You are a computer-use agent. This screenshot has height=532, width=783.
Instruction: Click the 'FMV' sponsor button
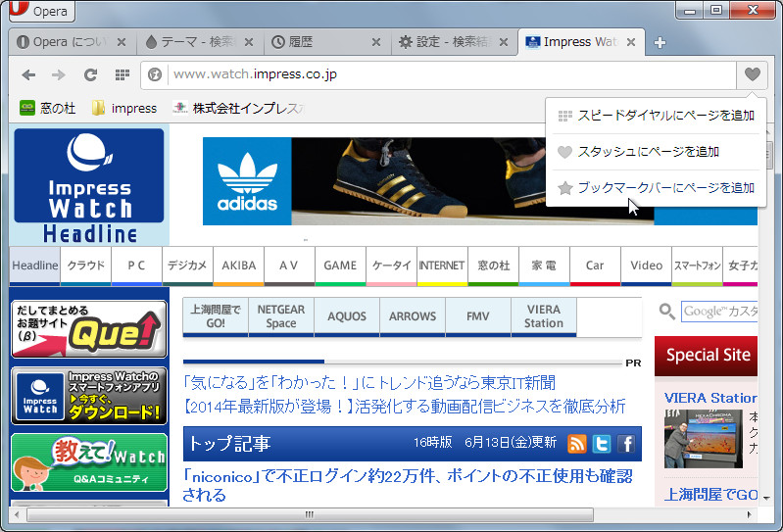point(478,316)
